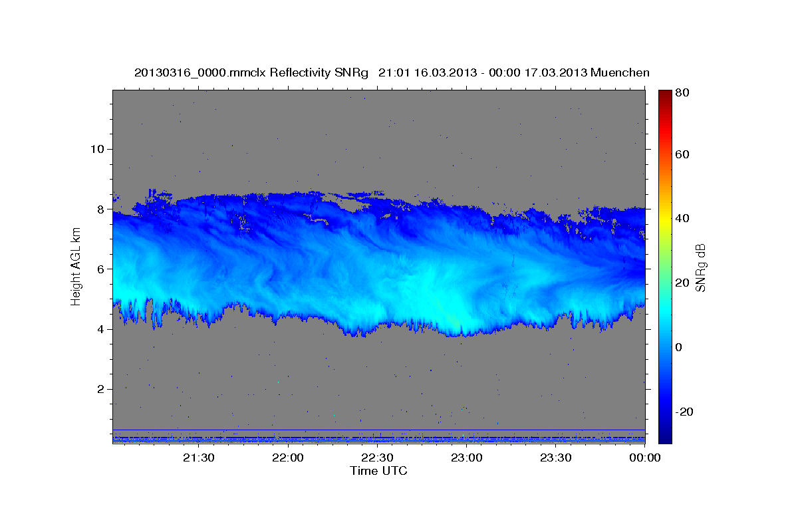Viewport: 798px width, 532px height.
Task: Click the blue ground clutter stripe at plot bottom
Action: (x=379, y=438)
